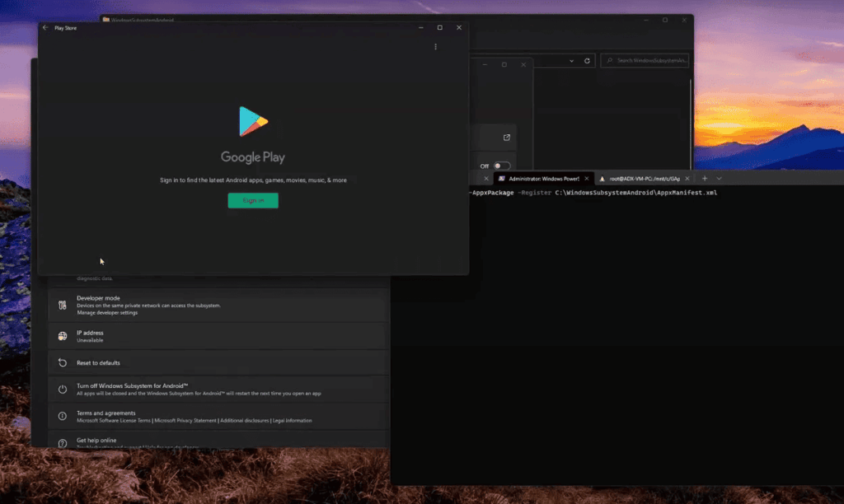Open Microsoft Software License Terms link
The image size is (844, 504).
[114, 421]
